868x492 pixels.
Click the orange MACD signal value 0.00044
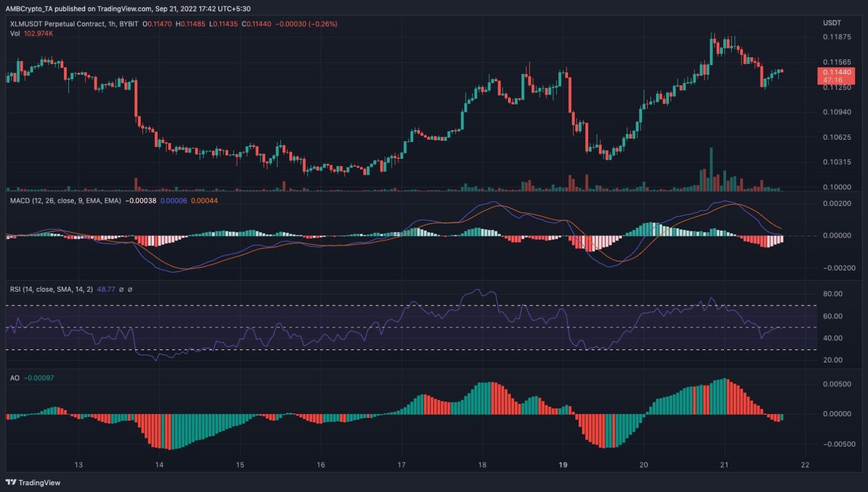(x=204, y=201)
